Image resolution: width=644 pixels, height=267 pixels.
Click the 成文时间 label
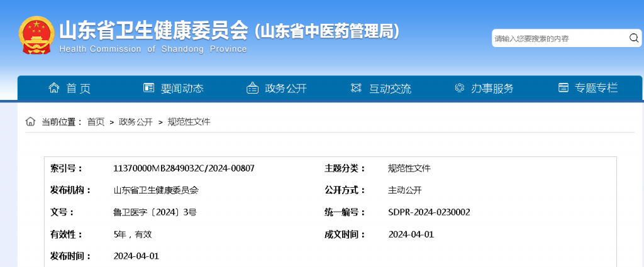pos(345,234)
